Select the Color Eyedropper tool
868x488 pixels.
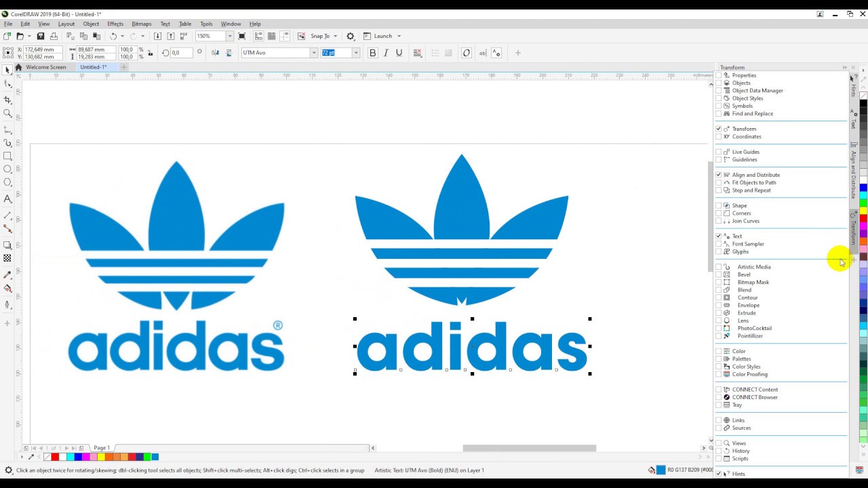[7, 274]
